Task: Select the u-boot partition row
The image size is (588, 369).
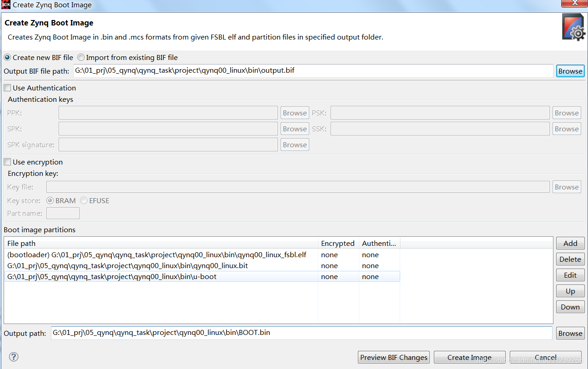Action: tap(202, 276)
